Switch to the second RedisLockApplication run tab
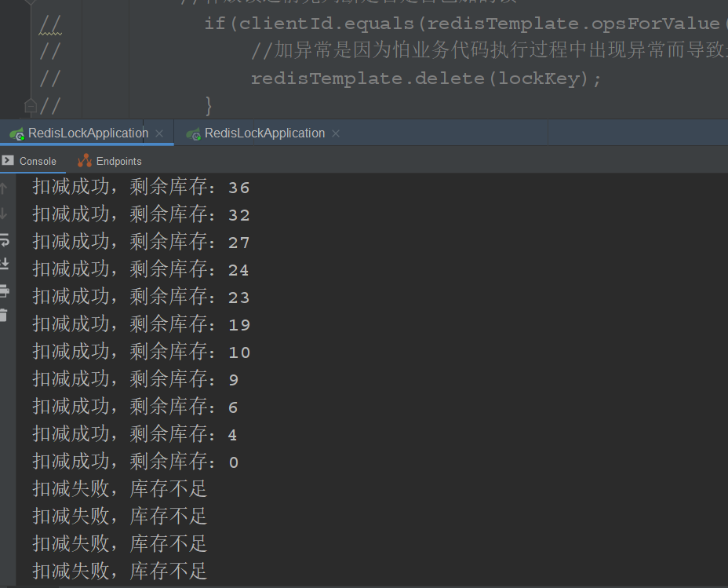 (264, 133)
